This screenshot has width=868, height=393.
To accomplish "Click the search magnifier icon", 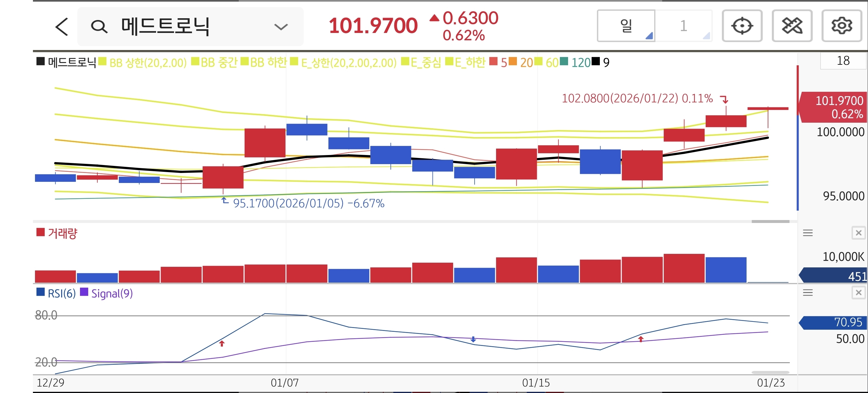I will tap(99, 27).
